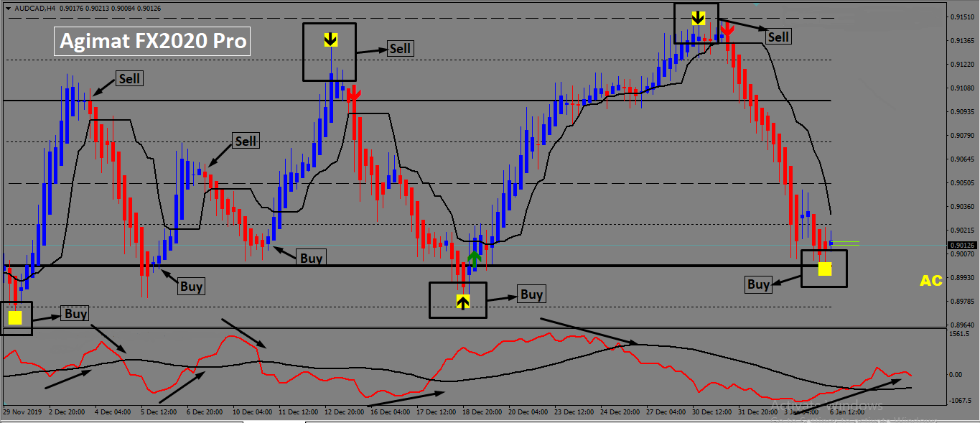
Task: Click the Sell label next to the top-right box
Action: pos(778,37)
